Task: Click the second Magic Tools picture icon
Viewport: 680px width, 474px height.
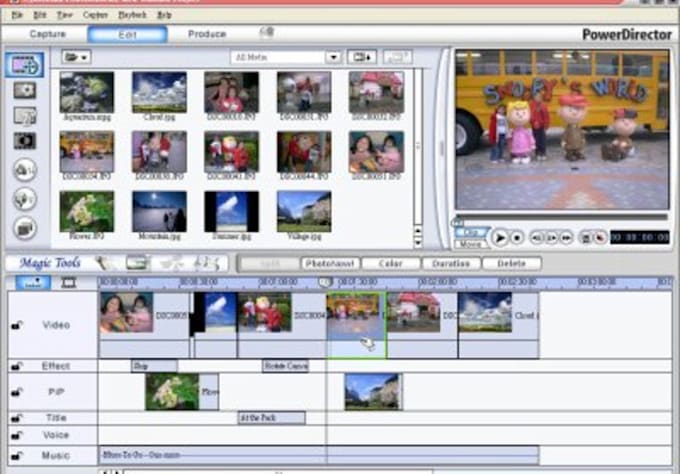Action: point(137,263)
